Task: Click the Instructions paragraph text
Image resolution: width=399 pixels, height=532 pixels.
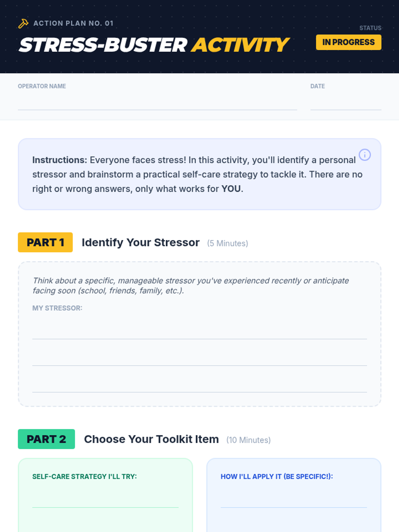Action: pyautogui.click(x=198, y=174)
